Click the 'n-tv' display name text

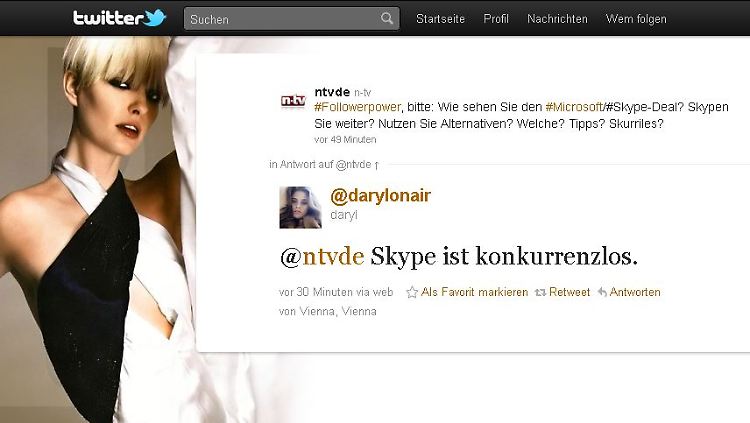363,93
